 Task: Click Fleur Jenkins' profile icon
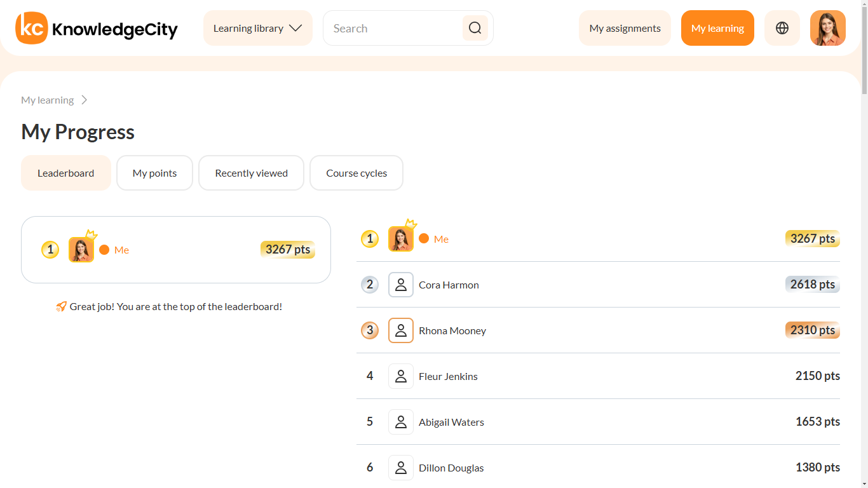click(400, 376)
